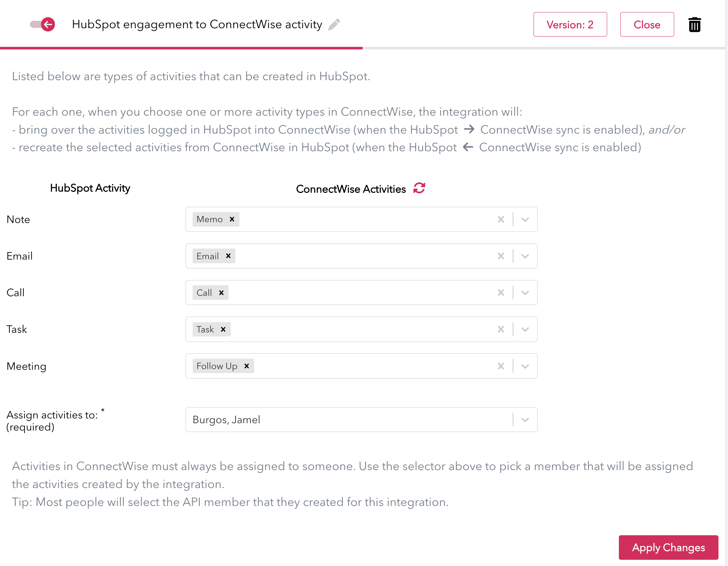
Task: Remove the Call tag chip
Action: (221, 293)
